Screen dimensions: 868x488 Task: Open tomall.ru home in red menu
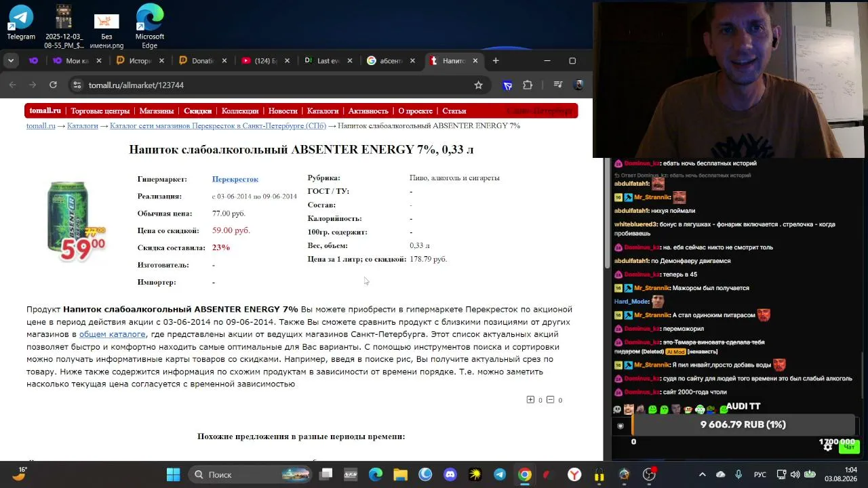pos(45,110)
